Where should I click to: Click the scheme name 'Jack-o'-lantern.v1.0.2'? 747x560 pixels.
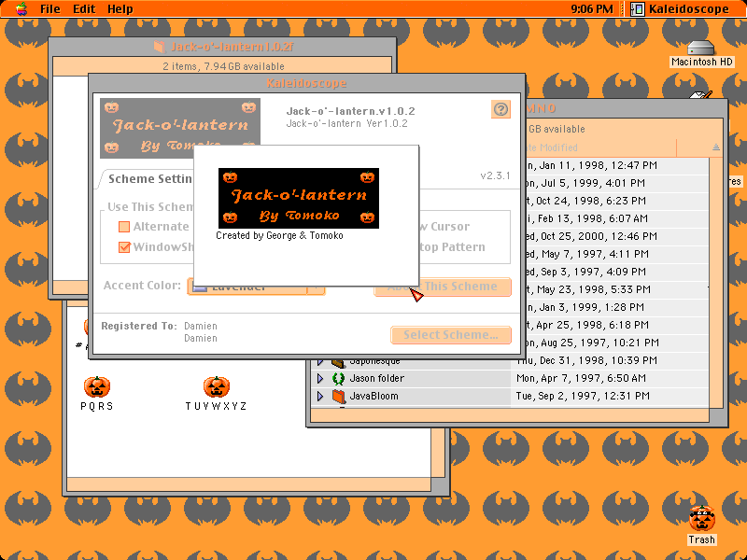point(350,111)
